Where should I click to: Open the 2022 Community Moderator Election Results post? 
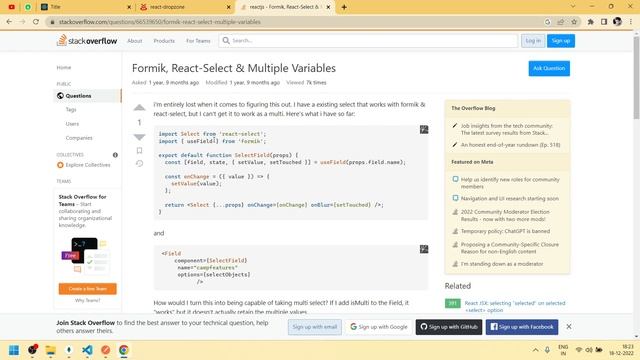tap(505, 216)
